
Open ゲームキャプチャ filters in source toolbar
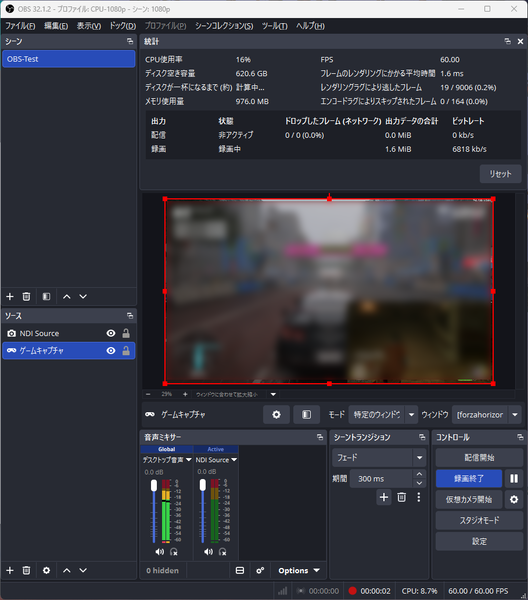pos(306,414)
